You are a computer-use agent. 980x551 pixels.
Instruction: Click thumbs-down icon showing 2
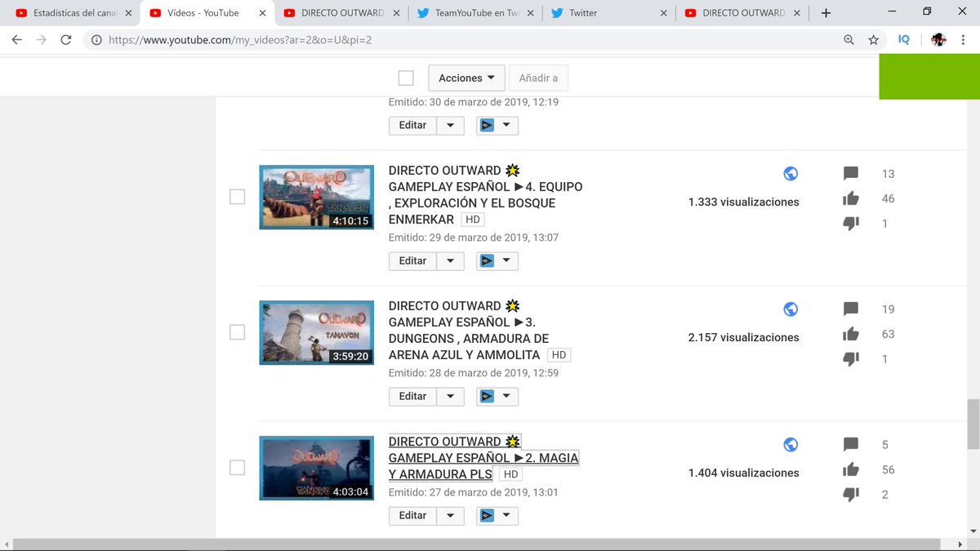coord(851,495)
